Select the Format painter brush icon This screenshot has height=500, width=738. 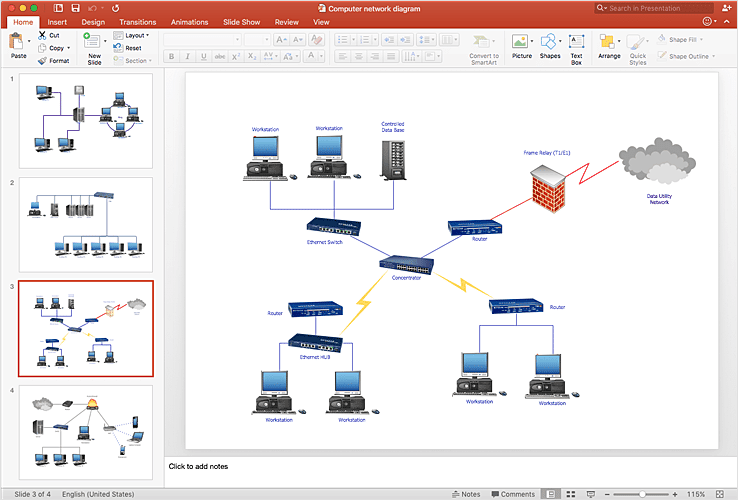point(42,61)
